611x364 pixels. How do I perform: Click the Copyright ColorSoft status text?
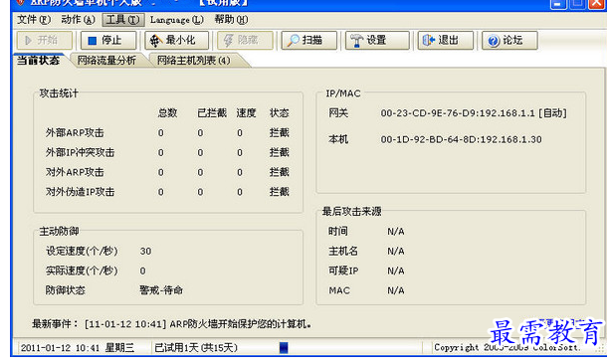click(507, 347)
